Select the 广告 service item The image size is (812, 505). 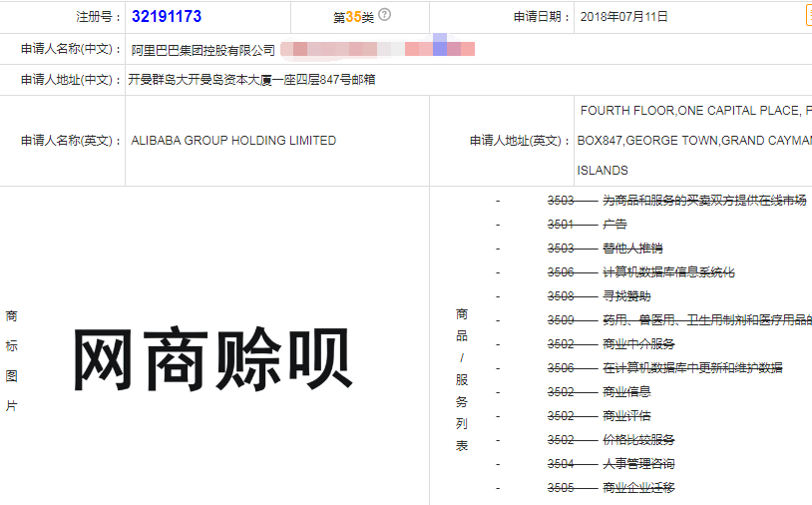(x=614, y=225)
